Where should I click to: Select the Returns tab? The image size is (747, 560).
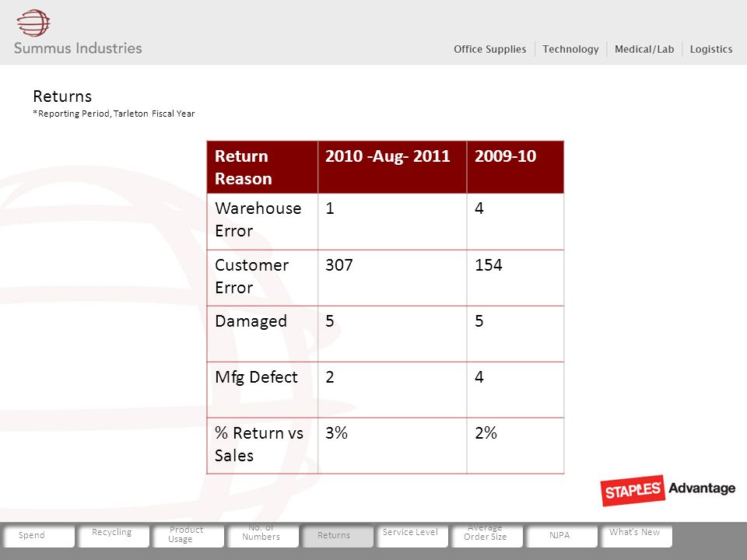click(x=337, y=536)
